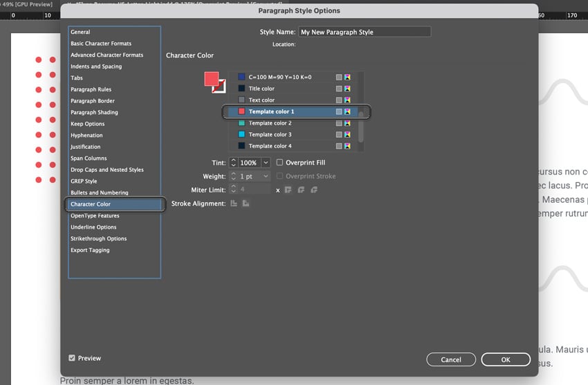588x385 pixels.
Task: Click the center stroke alignment icon
Action: point(234,204)
